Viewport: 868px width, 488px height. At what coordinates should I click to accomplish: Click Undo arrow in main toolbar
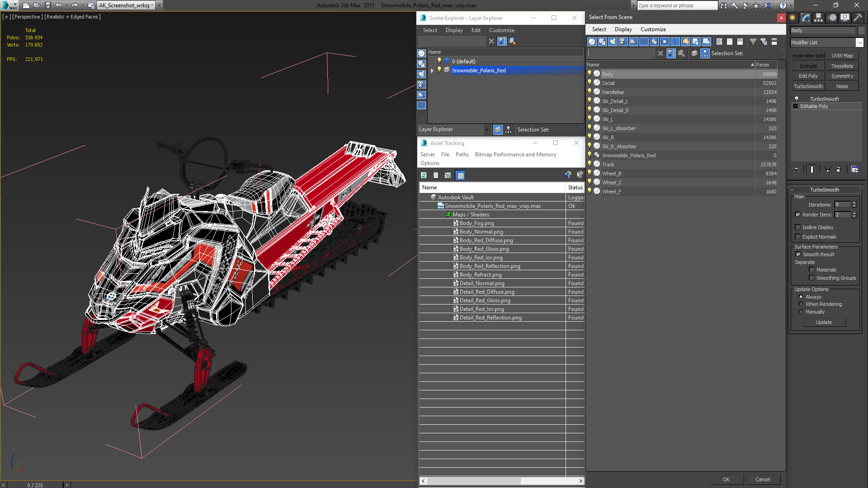[59, 5]
